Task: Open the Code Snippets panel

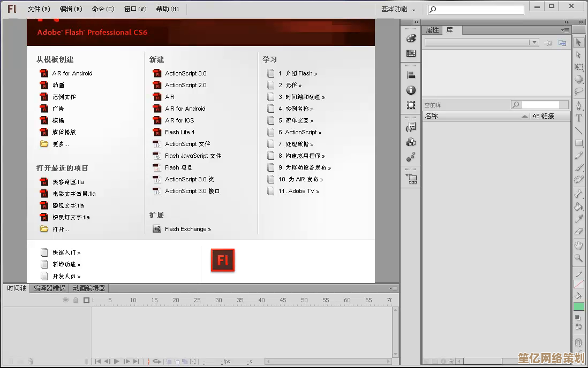Action: coord(411,127)
